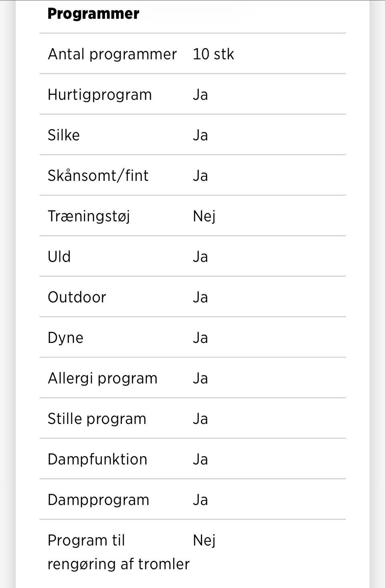Select the Stille program label
The height and width of the screenshot is (588, 385).
click(97, 419)
